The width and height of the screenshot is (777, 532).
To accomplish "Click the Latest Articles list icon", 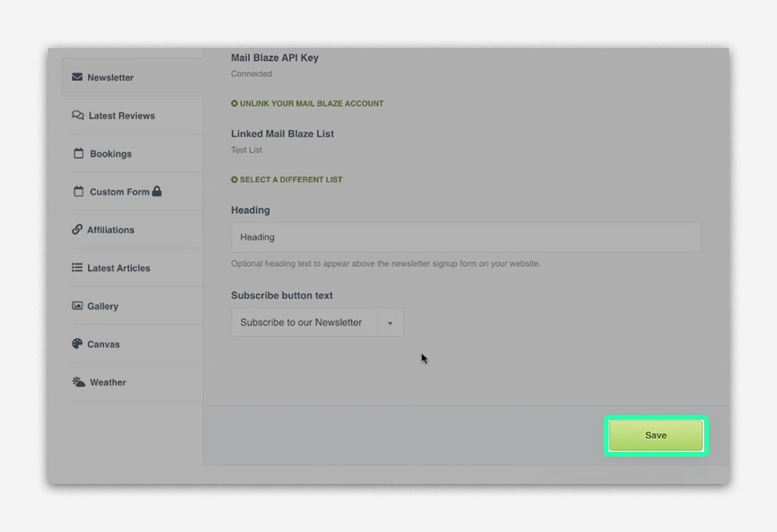I will click(77, 268).
